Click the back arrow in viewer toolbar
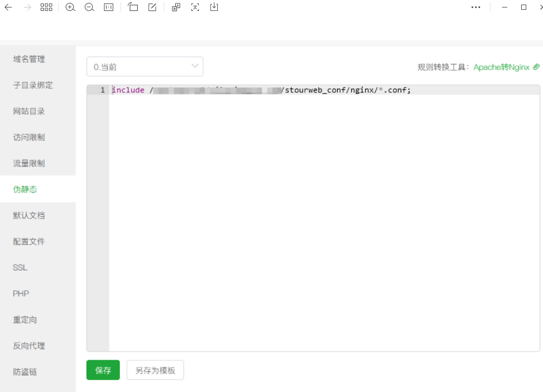Image resolution: width=543 pixels, height=392 pixels. click(x=8, y=7)
